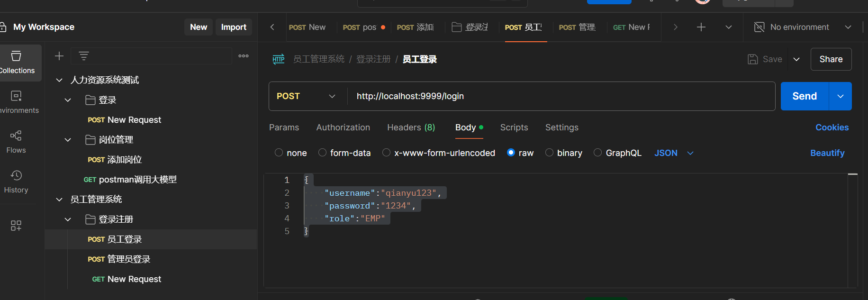
Task: Open the Flows sidebar panel
Action: coord(16,142)
